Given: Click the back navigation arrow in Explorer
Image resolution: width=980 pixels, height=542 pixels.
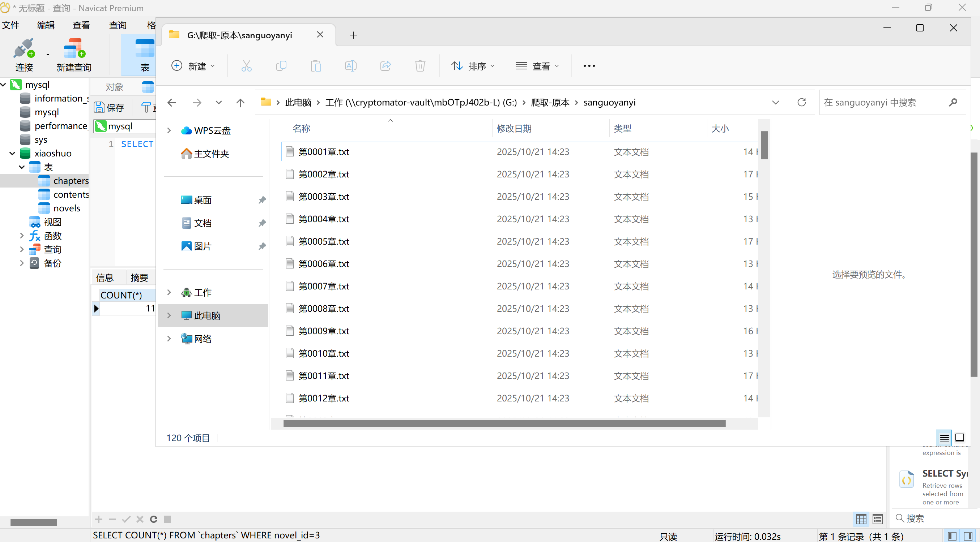Looking at the screenshot, I should tap(172, 102).
